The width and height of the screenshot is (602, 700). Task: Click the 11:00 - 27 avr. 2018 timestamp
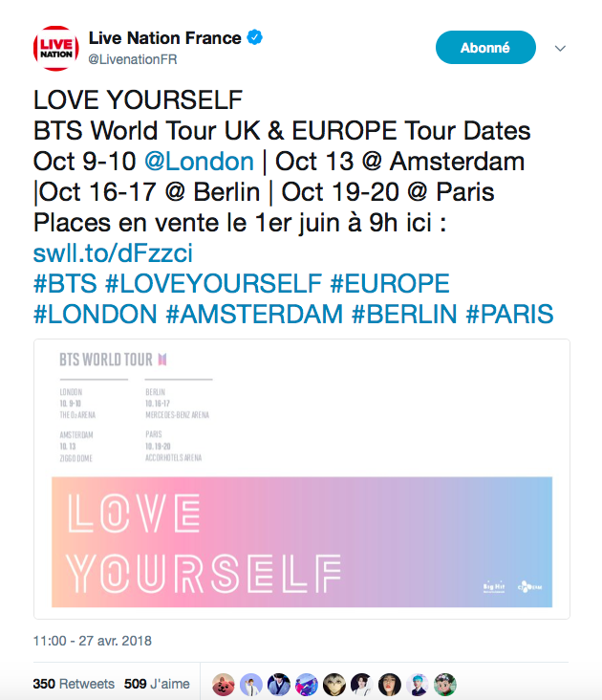93,641
